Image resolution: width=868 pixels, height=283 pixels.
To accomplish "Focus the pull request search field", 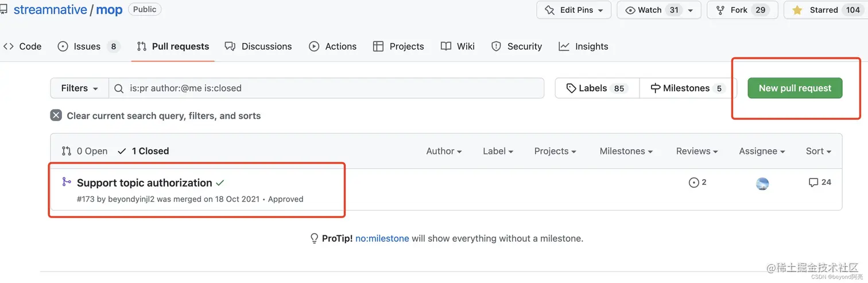I will coord(333,88).
